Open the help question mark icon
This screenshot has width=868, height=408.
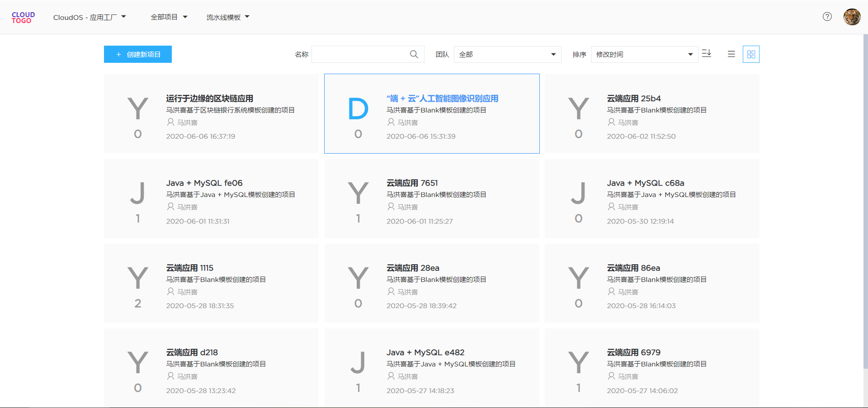click(827, 17)
